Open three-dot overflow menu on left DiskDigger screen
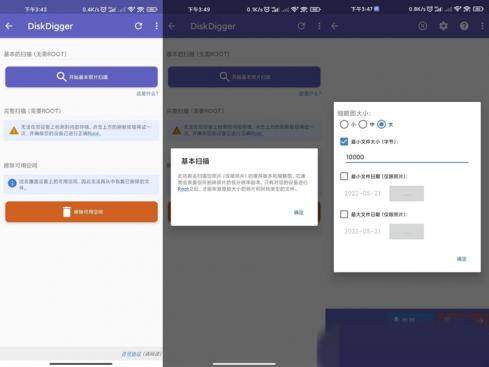The image size is (489, 367). (156, 26)
